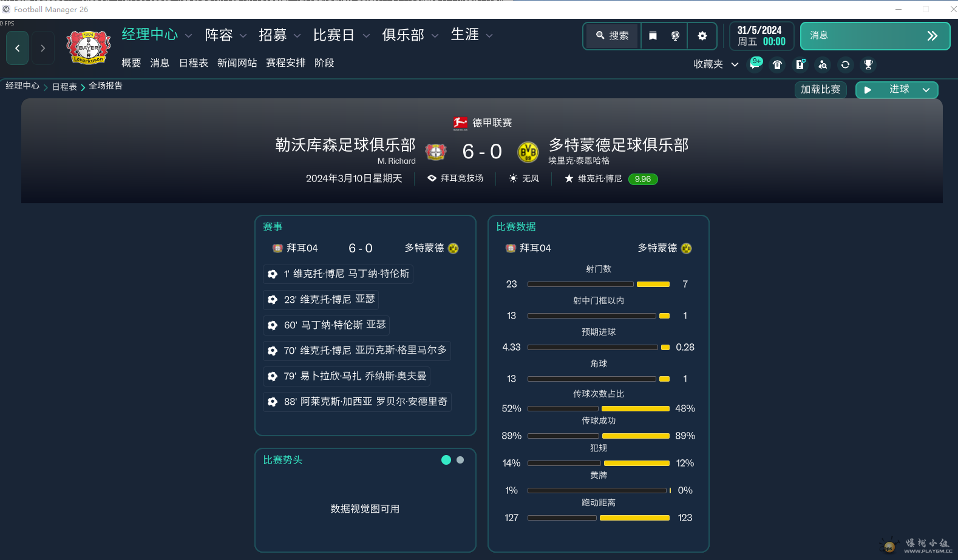Image resolution: width=958 pixels, height=560 pixels.
Task: Click the goal icon for the 79' goal
Action: [x=273, y=376]
